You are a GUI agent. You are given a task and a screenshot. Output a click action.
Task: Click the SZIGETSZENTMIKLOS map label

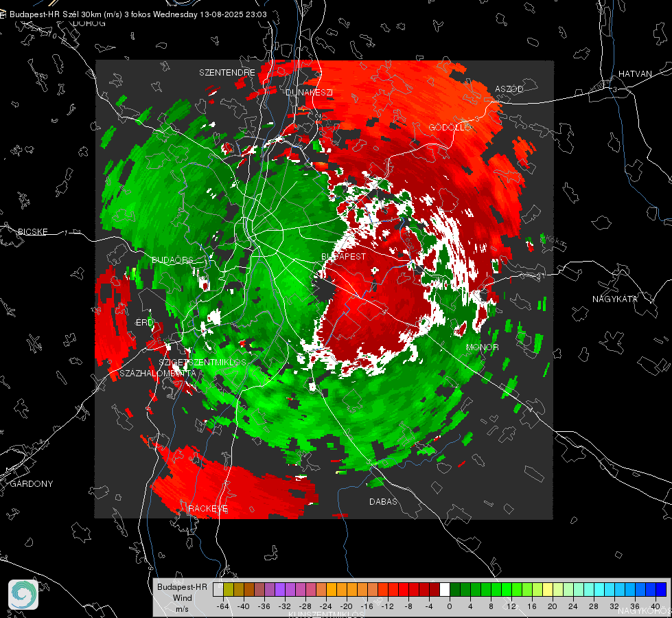point(202,363)
